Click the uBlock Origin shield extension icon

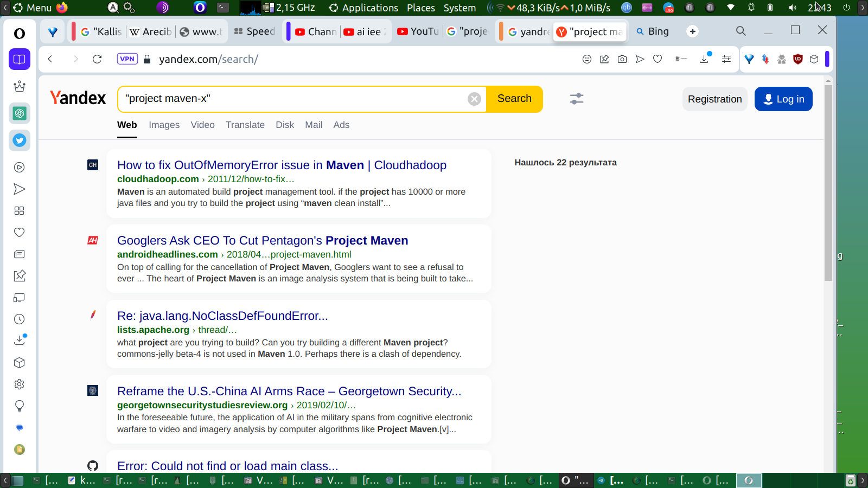pos(798,59)
